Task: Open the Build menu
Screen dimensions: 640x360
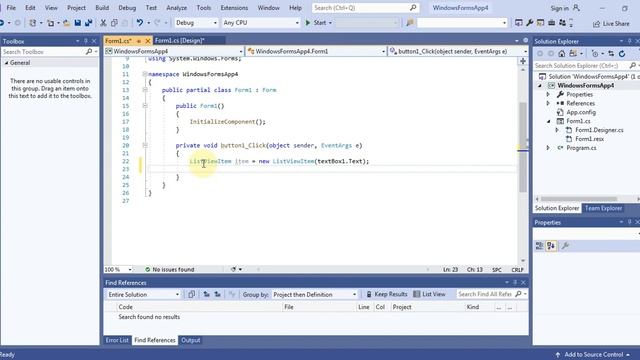Action: point(102,8)
